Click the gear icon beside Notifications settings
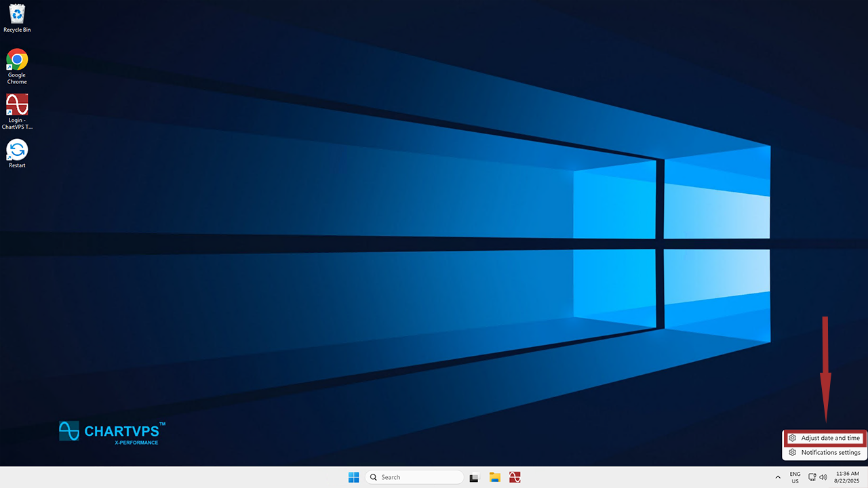Viewport: 868px width, 488px height. click(x=792, y=453)
